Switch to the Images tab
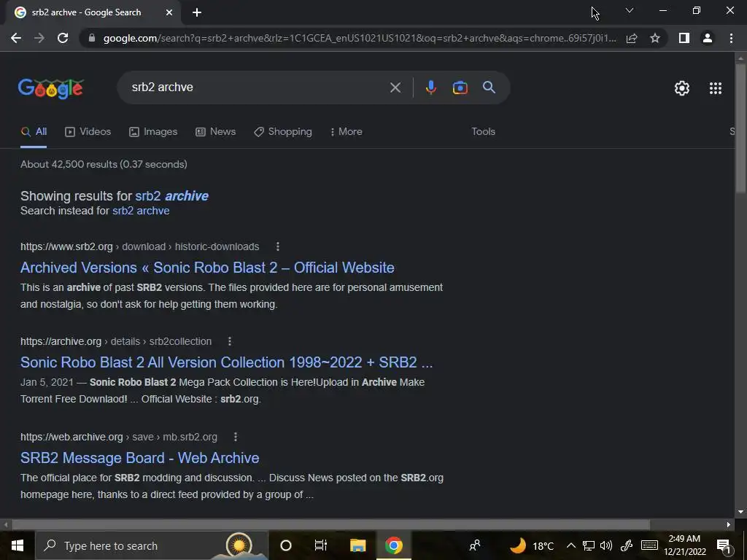747x560 pixels. (x=153, y=132)
